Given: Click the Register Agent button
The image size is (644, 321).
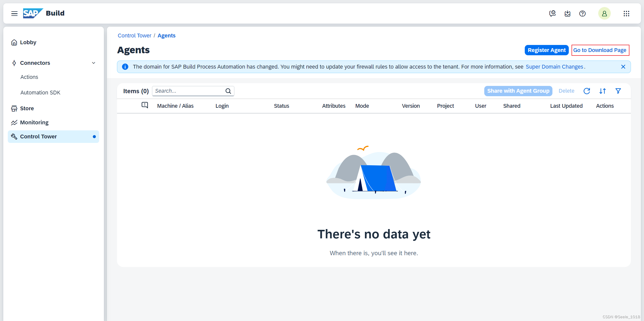Looking at the screenshot, I should (546, 49).
